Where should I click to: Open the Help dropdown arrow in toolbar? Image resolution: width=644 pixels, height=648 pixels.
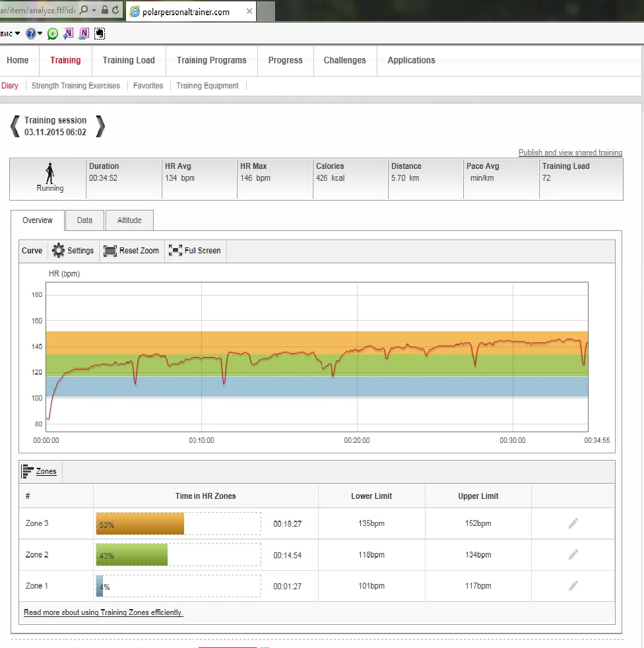(40, 33)
